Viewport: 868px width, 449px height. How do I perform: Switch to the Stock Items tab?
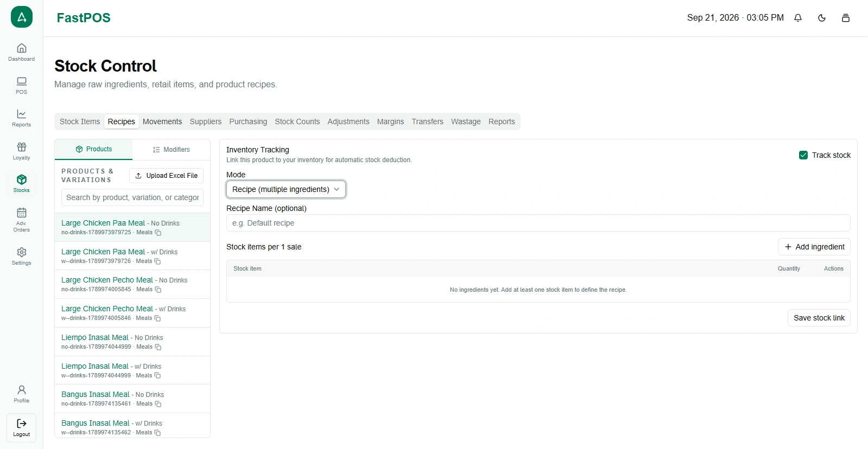pos(80,121)
